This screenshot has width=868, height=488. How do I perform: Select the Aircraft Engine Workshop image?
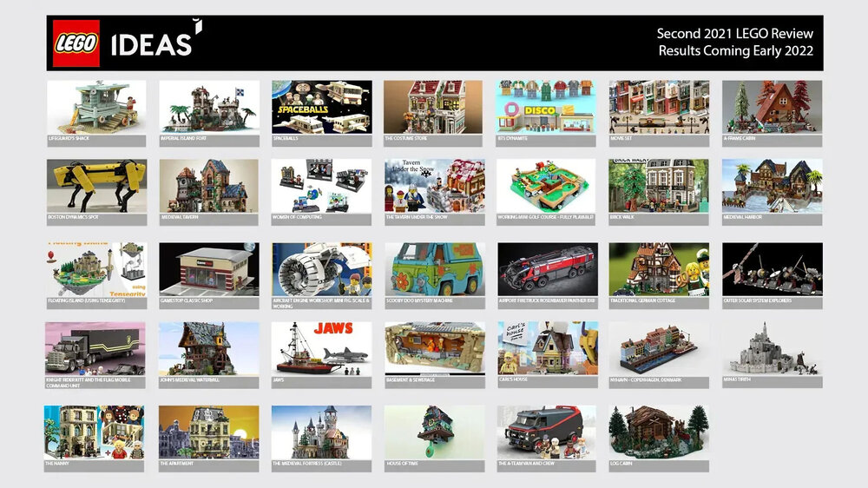[322, 269]
